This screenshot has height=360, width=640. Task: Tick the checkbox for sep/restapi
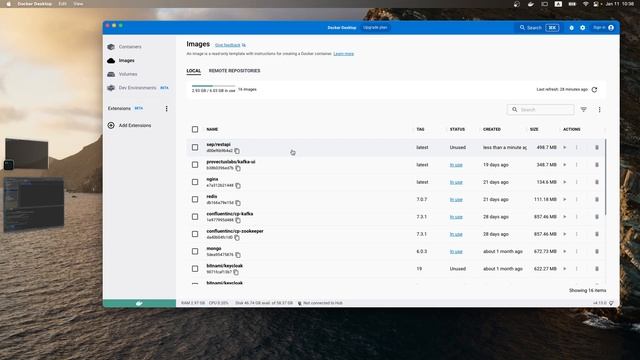point(195,147)
